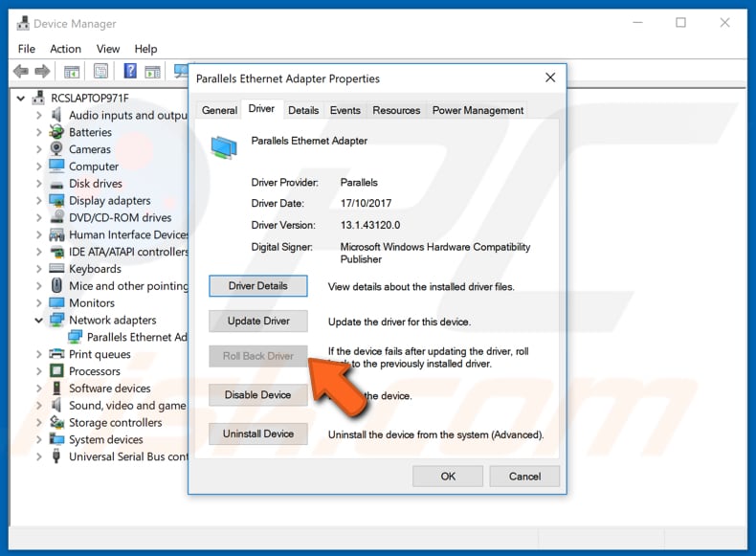This screenshot has height=556, width=756.
Task: Click the Properties toolbar icon
Action: coord(100,72)
